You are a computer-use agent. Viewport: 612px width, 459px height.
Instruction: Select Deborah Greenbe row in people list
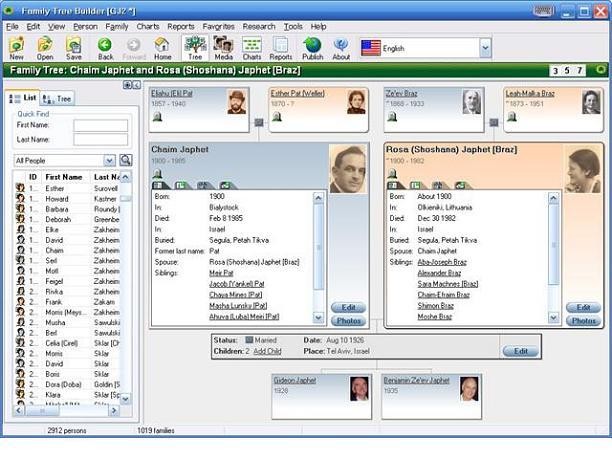coord(67,219)
